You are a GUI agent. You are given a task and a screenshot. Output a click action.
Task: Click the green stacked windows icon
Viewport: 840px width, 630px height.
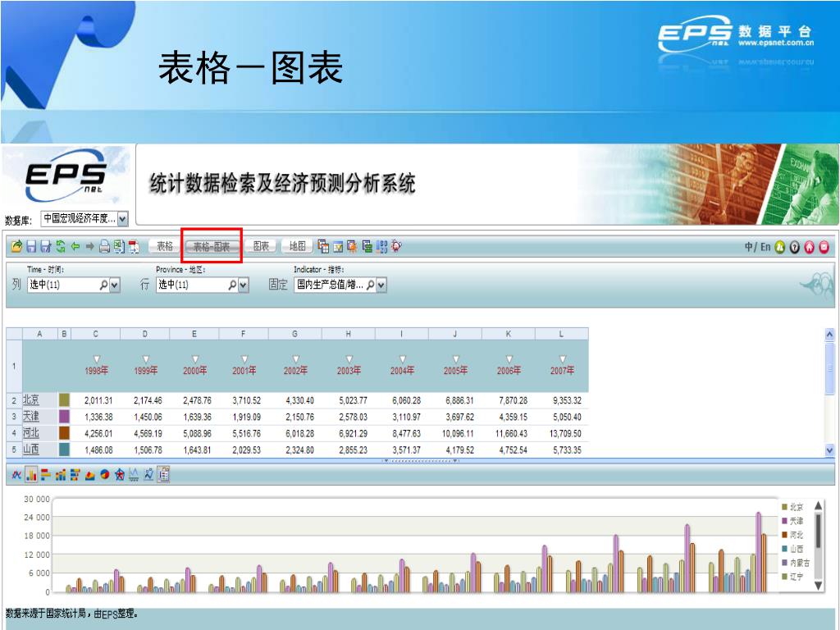[367, 246]
